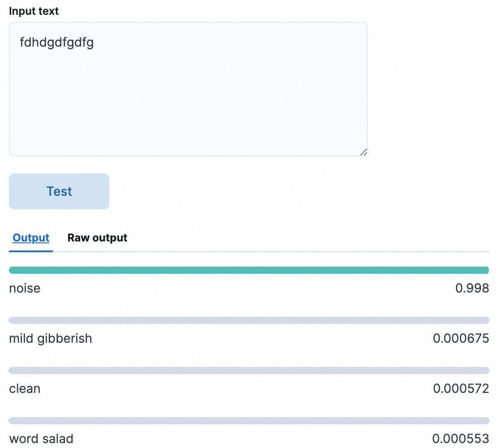Select the clean class label
The width and height of the screenshot is (498, 448).
pyautogui.click(x=25, y=388)
